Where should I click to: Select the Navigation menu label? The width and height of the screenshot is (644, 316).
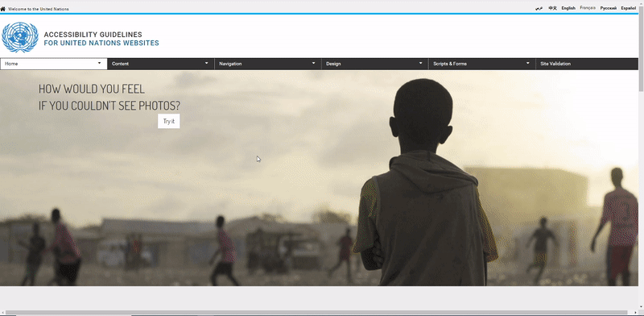coord(230,64)
